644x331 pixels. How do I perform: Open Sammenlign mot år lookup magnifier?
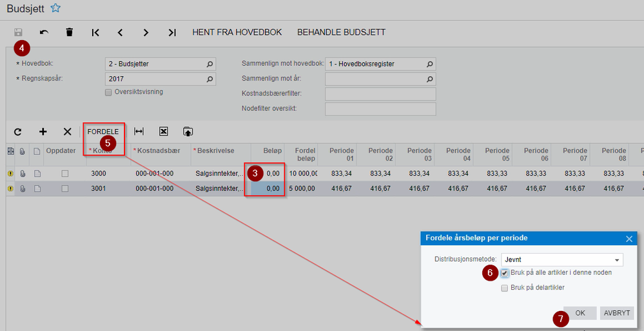(x=429, y=79)
